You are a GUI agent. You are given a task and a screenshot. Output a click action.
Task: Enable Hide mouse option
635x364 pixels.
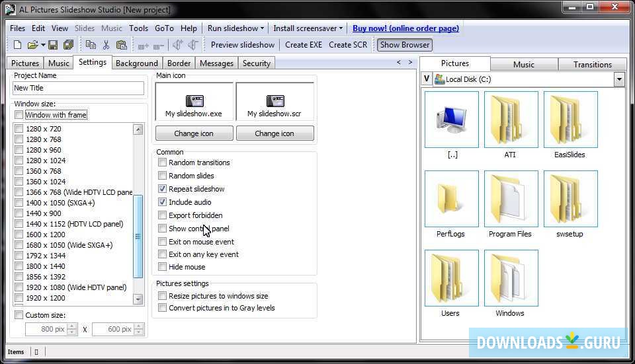pos(163,266)
